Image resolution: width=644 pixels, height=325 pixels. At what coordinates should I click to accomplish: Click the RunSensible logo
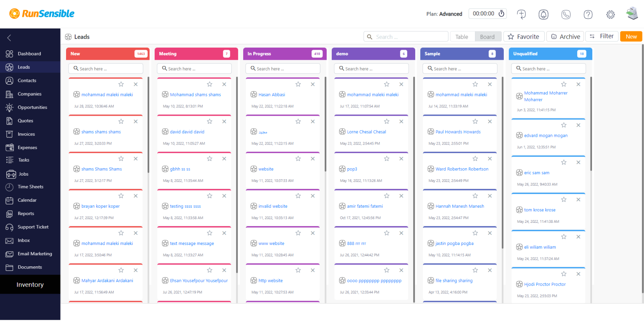(x=42, y=14)
